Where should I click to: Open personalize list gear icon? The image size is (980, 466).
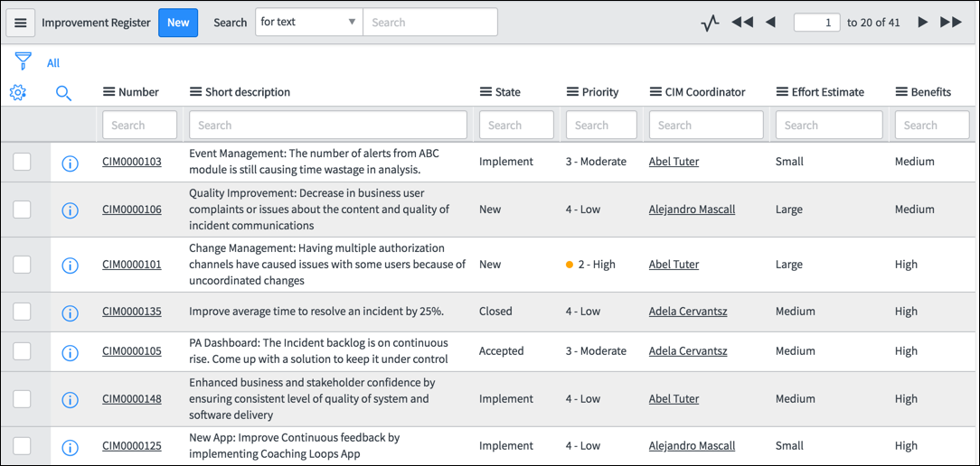click(x=18, y=93)
